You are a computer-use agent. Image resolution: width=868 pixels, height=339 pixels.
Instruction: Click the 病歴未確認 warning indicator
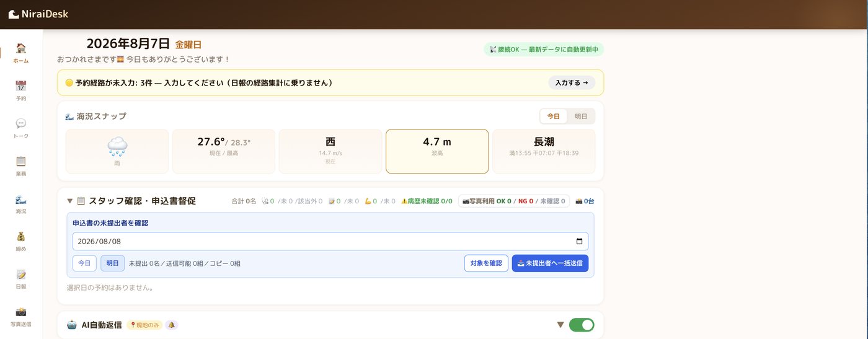427,201
